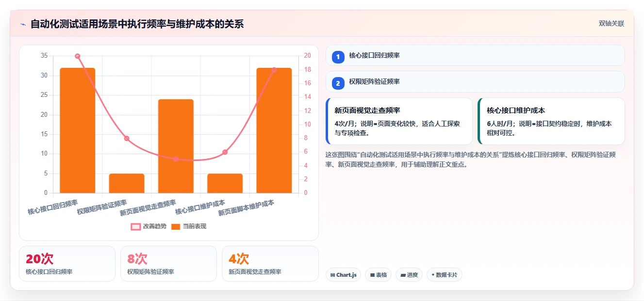Click trend line point at value 18

click(274, 70)
